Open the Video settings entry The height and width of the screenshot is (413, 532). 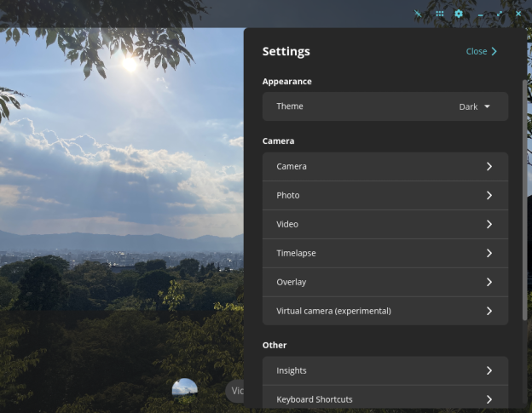click(385, 224)
